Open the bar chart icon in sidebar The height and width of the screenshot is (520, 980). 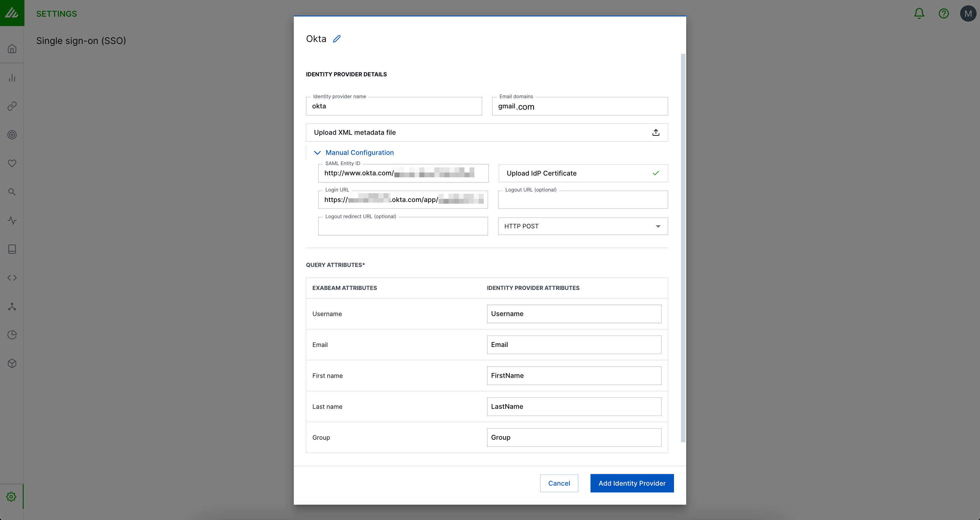12,77
